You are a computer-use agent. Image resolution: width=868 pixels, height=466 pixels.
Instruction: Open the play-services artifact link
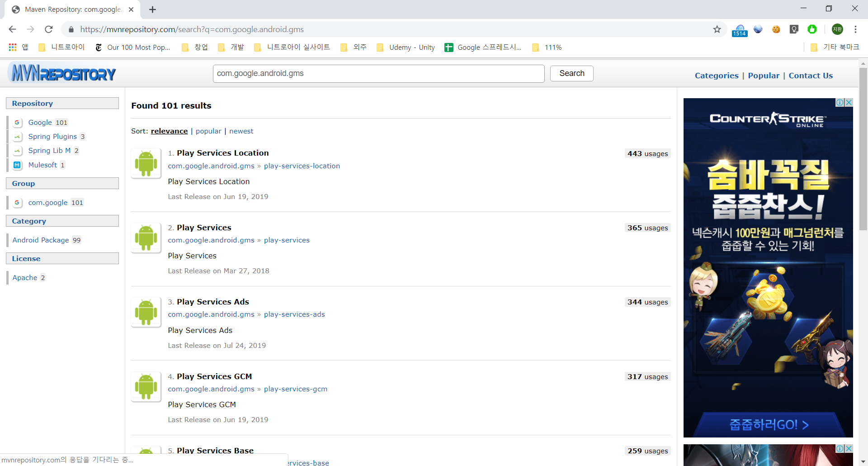point(287,240)
